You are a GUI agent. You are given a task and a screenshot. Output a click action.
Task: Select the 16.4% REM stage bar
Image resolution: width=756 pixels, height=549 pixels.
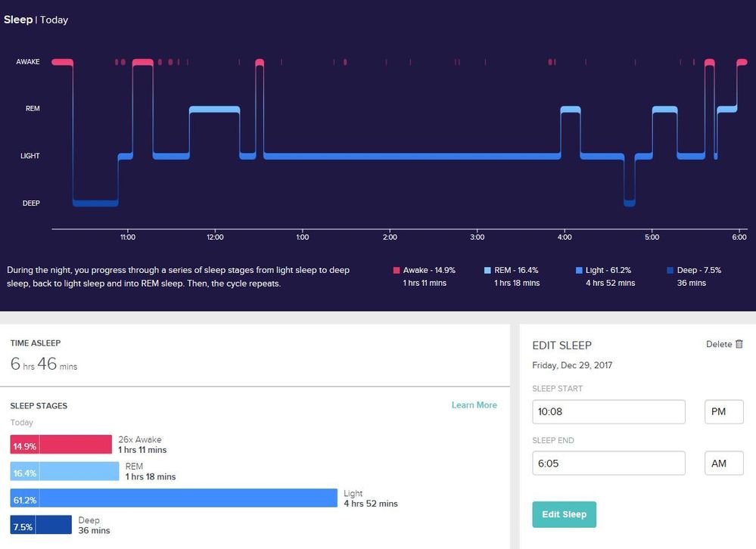click(x=64, y=471)
